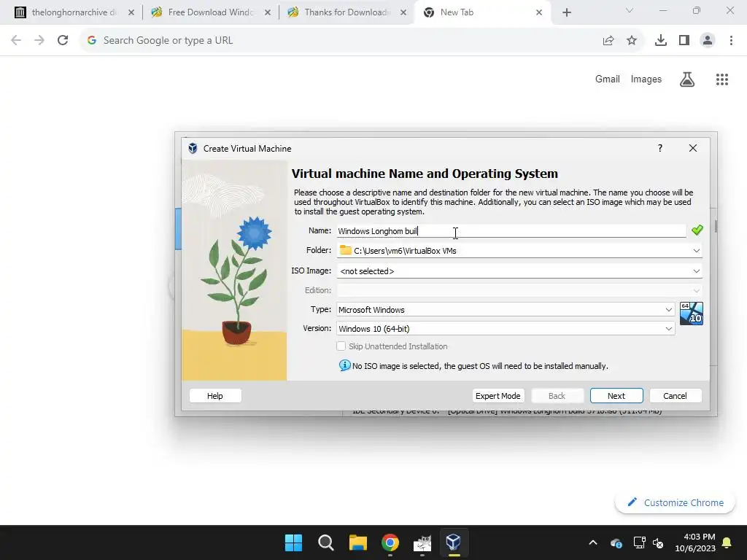Bookmark this tab with star icon
Viewport: 747px width, 560px height.
pos(632,41)
